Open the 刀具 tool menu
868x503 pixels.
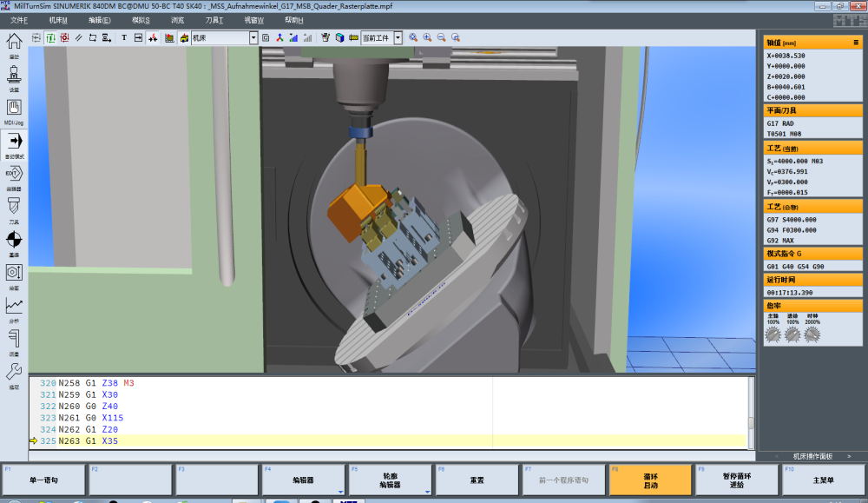[214, 19]
